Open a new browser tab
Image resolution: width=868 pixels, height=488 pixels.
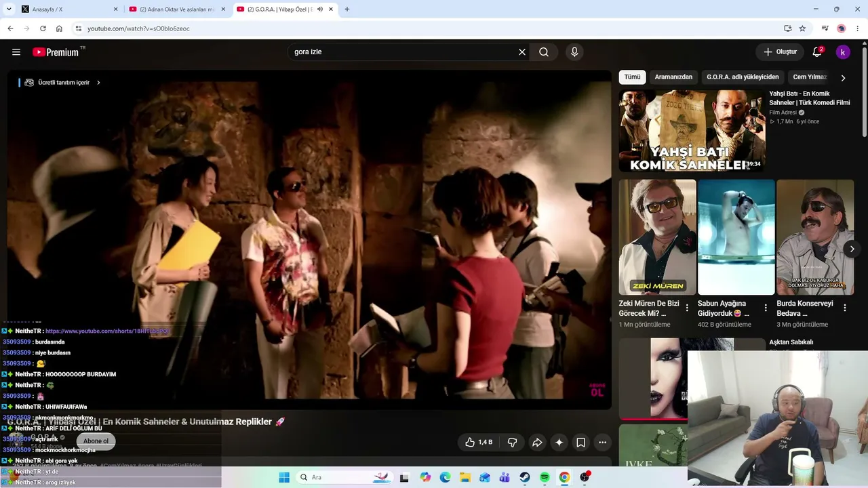pos(347,9)
